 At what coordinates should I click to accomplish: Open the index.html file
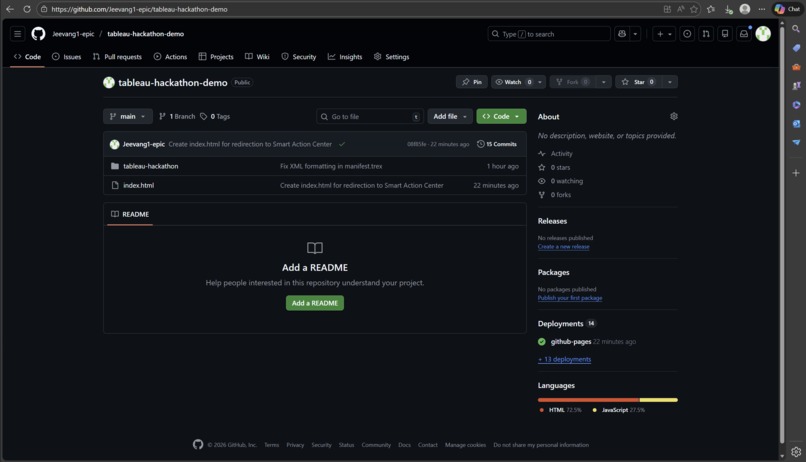click(x=138, y=185)
